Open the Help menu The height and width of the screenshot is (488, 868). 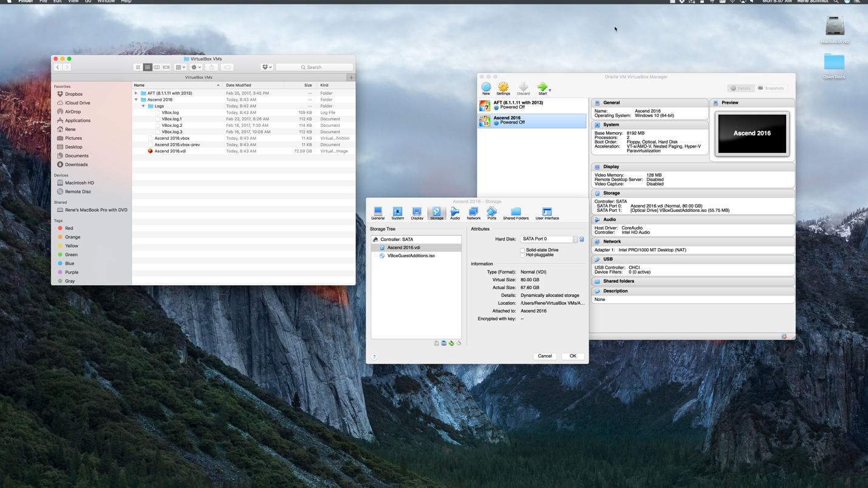(126, 2)
